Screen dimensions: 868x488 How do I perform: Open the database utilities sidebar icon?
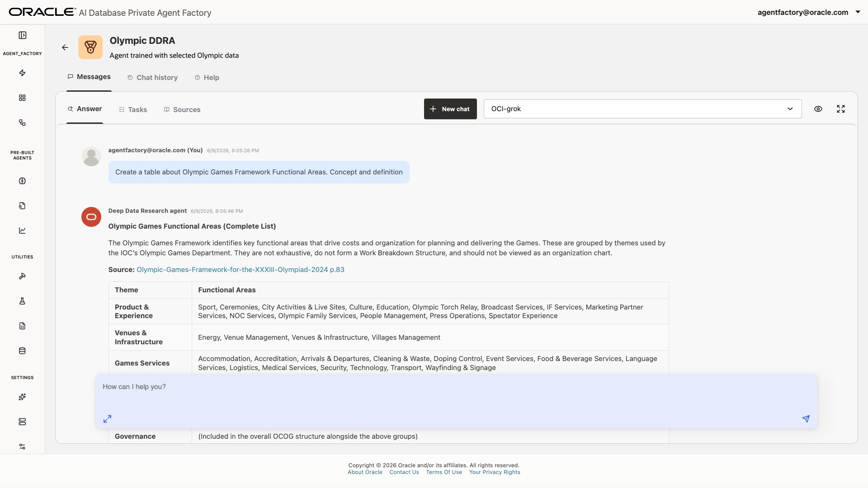[22, 351]
